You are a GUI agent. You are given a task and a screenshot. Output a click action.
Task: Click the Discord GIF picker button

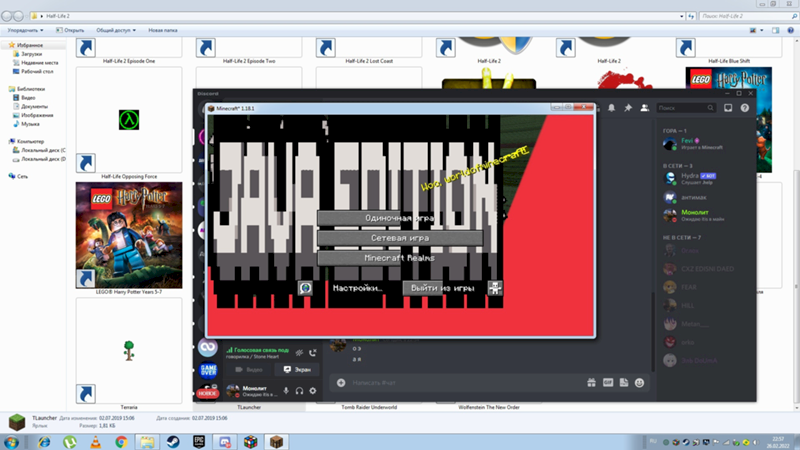(x=606, y=382)
